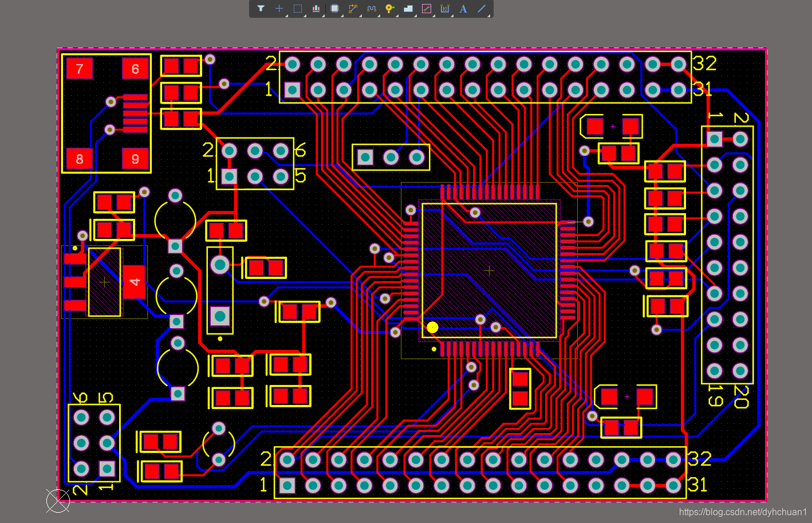Activate the dashed rectangle selection tool
The image size is (812, 523).
(298, 9)
